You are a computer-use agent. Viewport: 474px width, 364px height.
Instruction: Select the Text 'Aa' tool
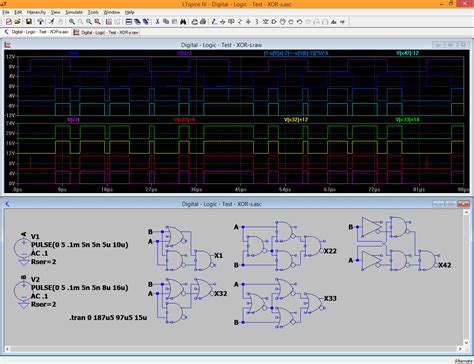(x=333, y=22)
